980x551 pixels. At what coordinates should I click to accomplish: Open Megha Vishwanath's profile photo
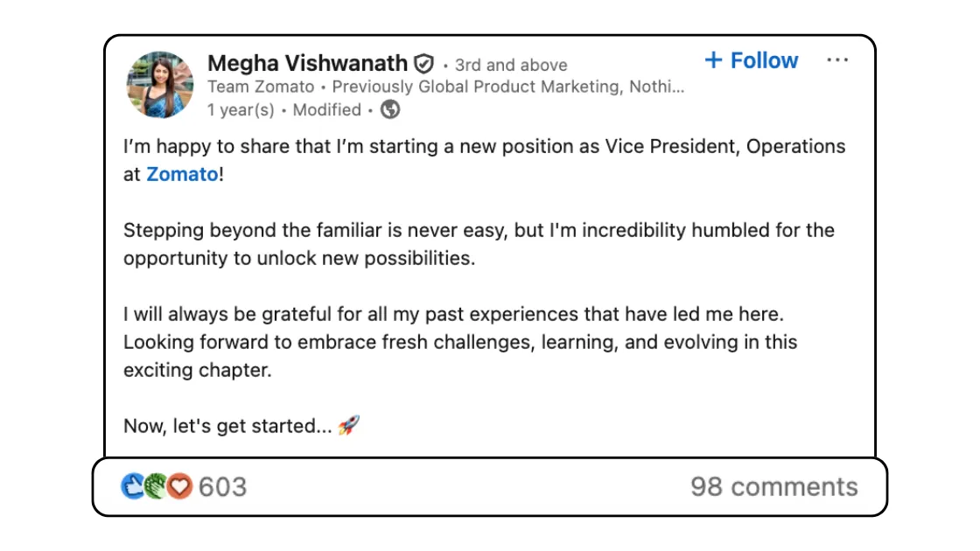click(159, 84)
